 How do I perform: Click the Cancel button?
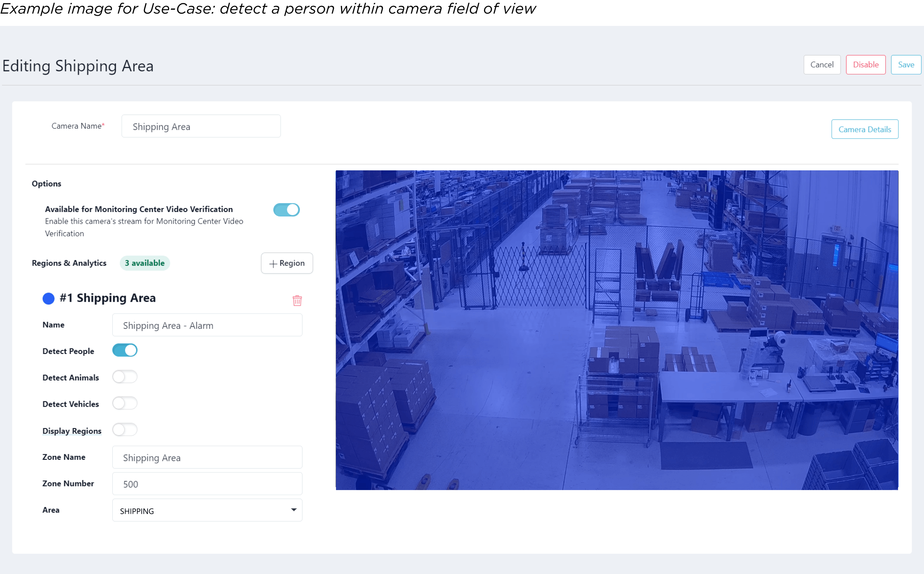click(821, 64)
